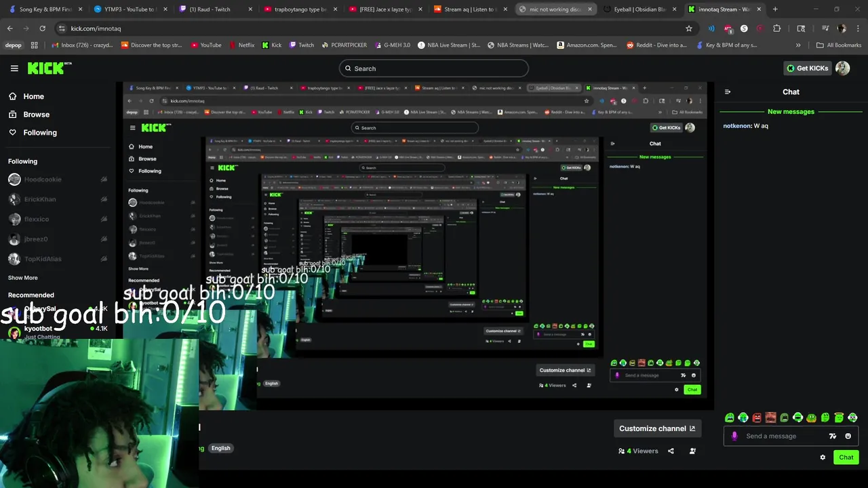Open the All Bookmarks folder
868x488 pixels.
click(839, 45)
